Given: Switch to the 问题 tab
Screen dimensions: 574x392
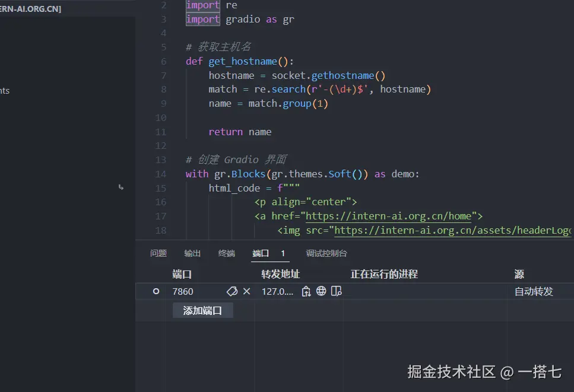Looking at the screenshot, I should point(158,253).
